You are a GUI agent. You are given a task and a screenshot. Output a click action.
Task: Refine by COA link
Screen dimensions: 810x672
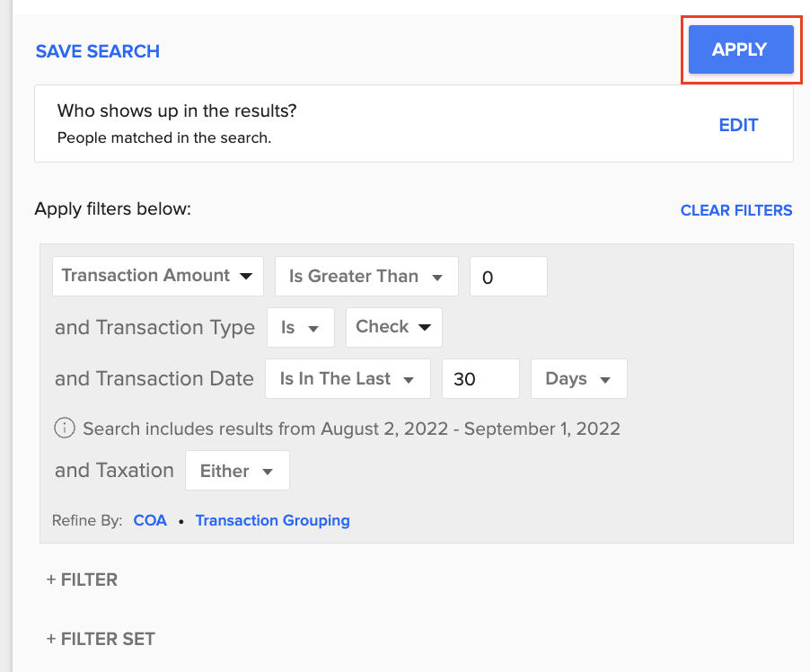tap(150, 520)
